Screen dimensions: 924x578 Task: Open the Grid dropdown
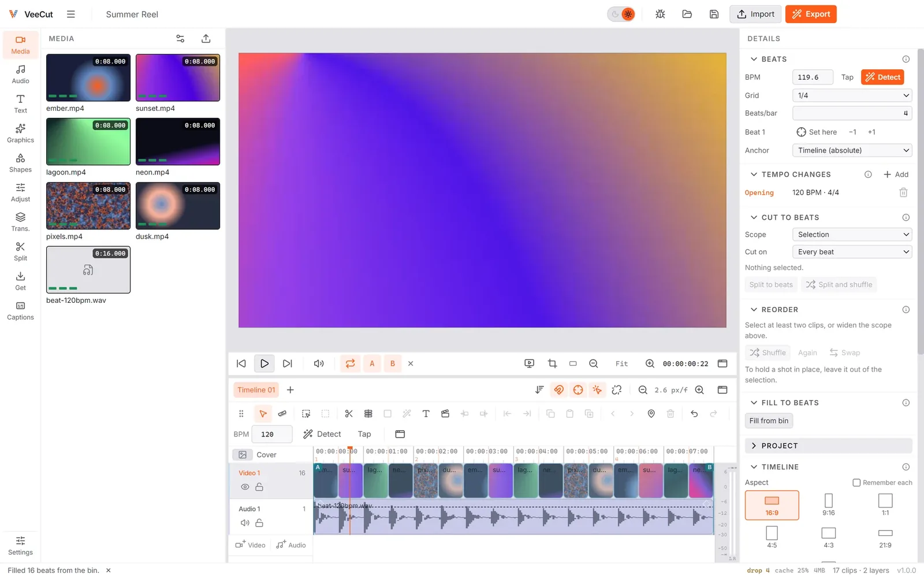pyautogui.click(x=852, y=95)
